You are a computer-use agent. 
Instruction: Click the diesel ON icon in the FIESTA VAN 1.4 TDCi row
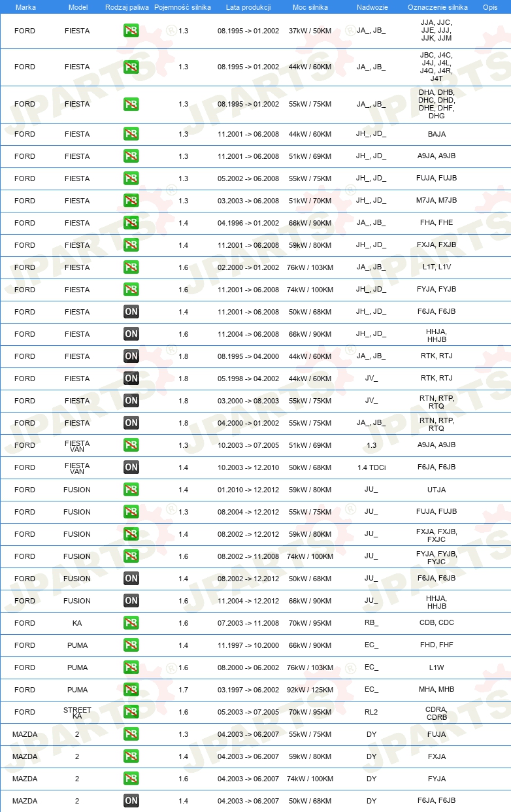point(131,467)
